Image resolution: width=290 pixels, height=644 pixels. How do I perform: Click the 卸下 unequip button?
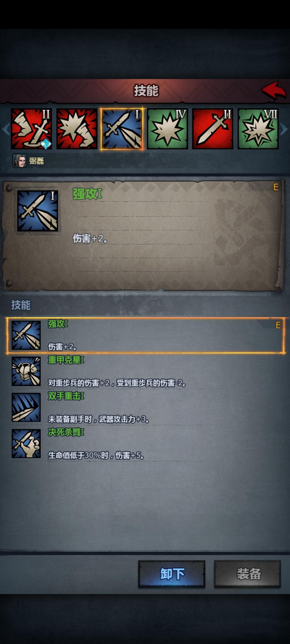[x=172, y=574]
